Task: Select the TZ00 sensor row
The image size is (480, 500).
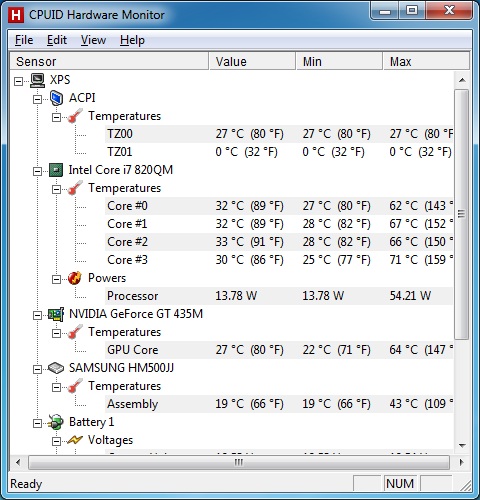Action: pos(279,134)
